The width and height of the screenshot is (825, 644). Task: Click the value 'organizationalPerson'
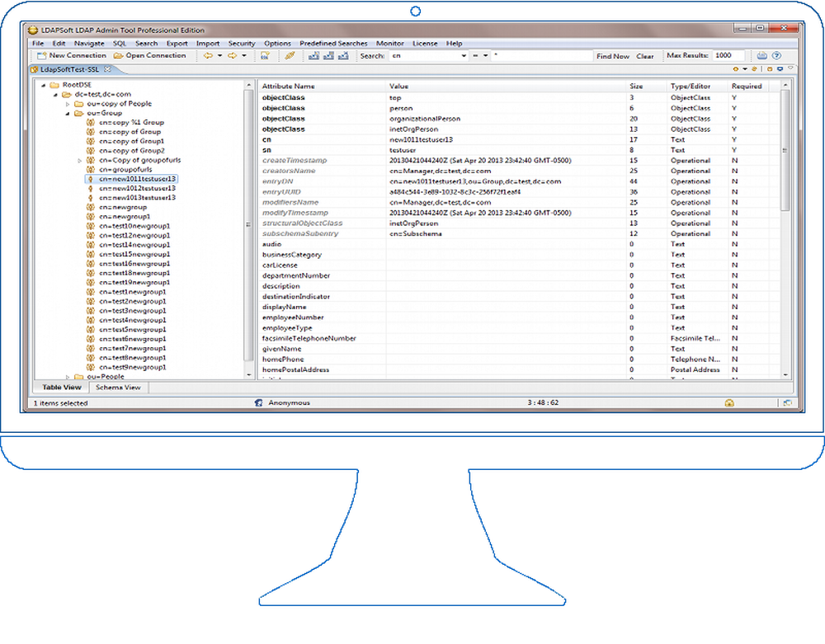point(425,119)
